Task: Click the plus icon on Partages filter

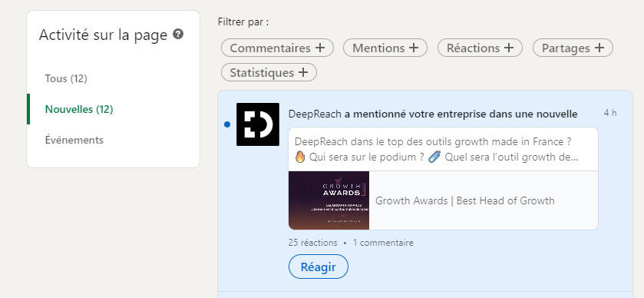Action: [x=599, y=48]
